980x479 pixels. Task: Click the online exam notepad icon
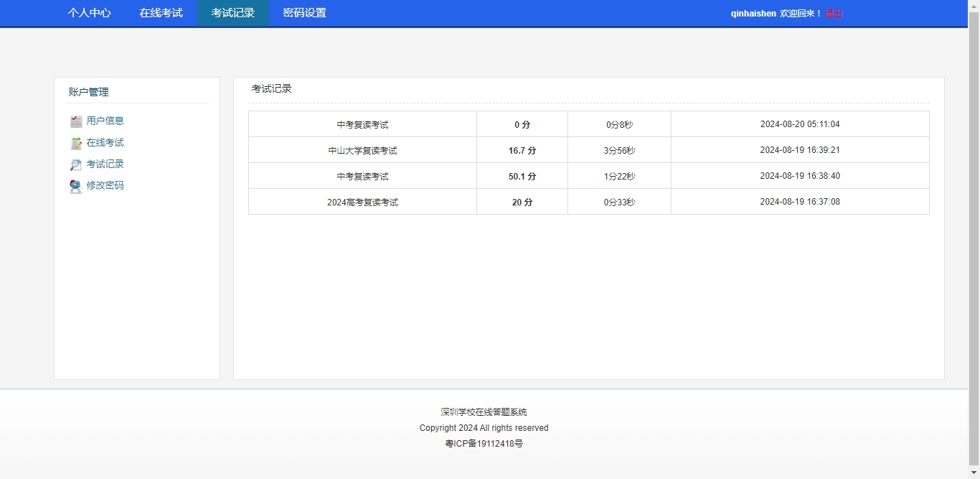pos(76,143)
